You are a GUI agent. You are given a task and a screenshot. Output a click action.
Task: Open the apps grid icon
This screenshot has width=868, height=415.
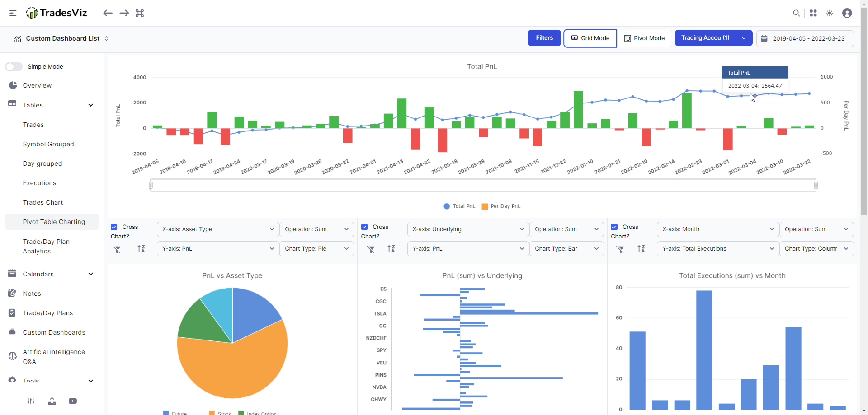point(813,13)
